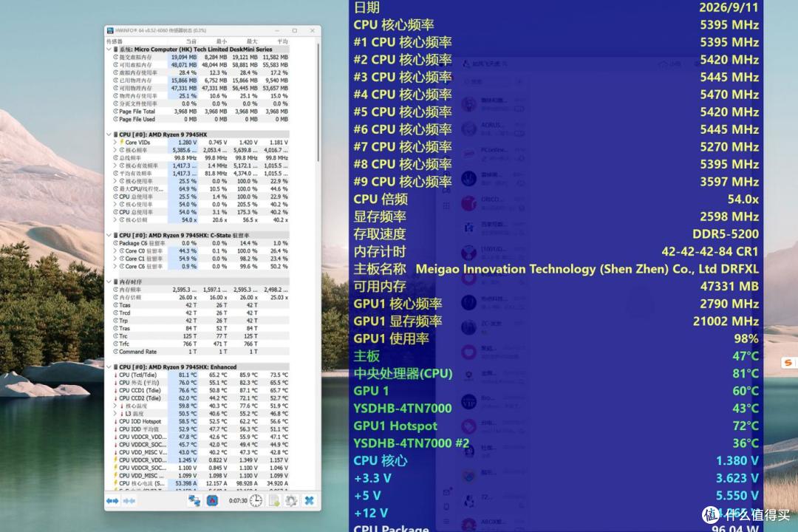Click thermometer icon beside CPU (Tctl/Tdie)

[x=115, y=375]
